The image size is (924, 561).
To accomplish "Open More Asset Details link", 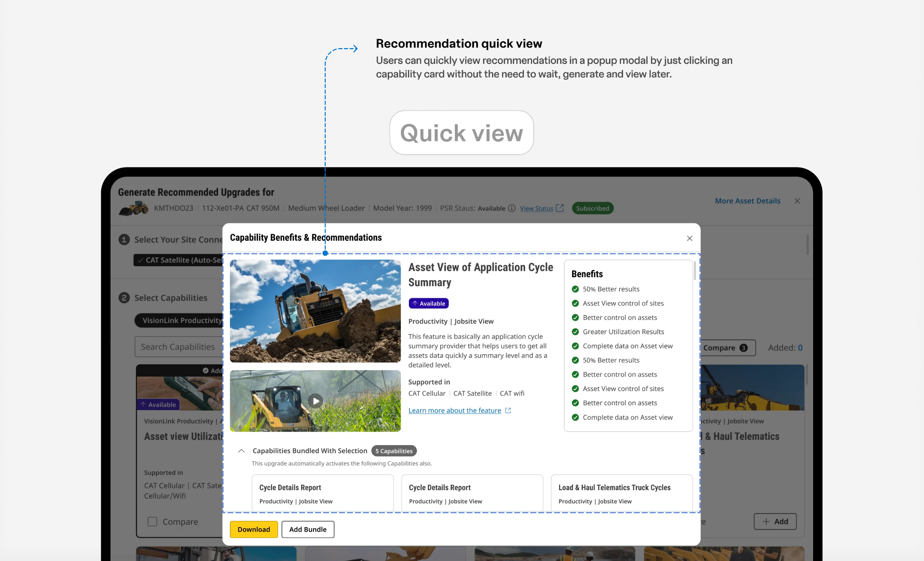I will (748, 201).
